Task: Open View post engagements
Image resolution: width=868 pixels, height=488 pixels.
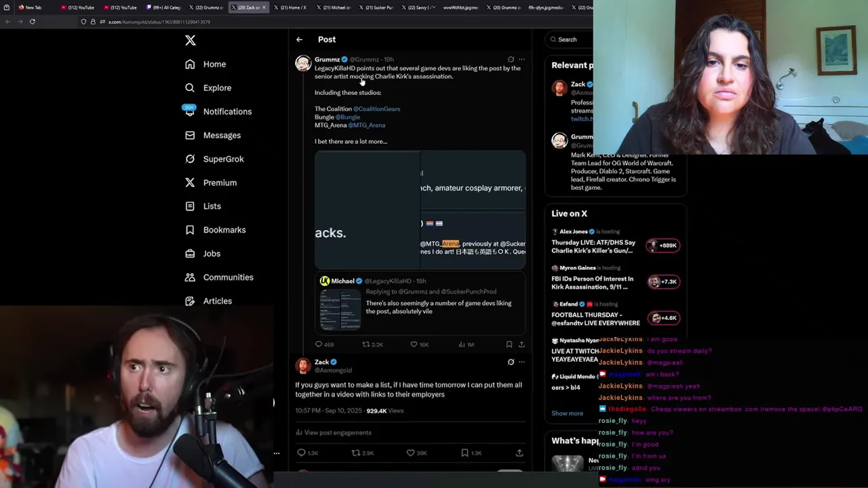Action: [x=334, y=432]
